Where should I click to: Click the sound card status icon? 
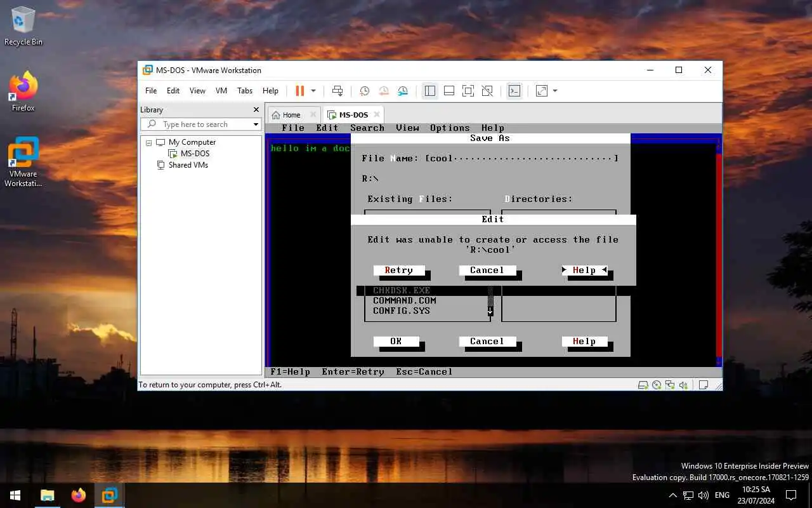point(683,385)
